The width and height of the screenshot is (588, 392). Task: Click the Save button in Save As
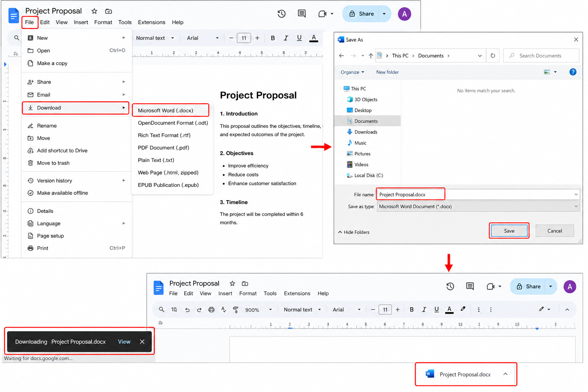[509, 231]
